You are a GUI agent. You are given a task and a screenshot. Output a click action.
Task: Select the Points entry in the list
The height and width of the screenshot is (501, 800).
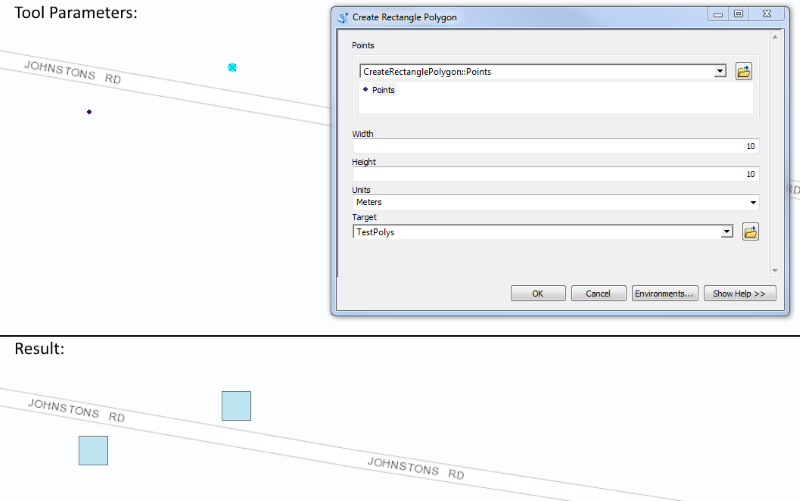pyautogui.click(x=383, y=90)
